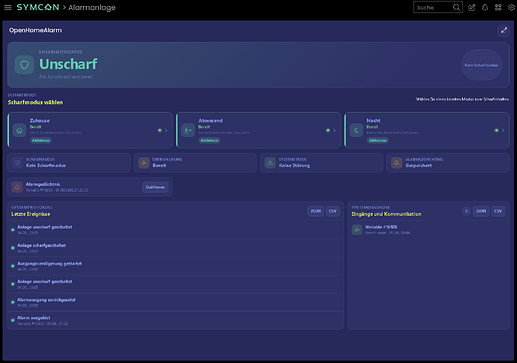The image size is (517, 363).
Task: Open the settings gear icon
Action: tap(511, 7)
